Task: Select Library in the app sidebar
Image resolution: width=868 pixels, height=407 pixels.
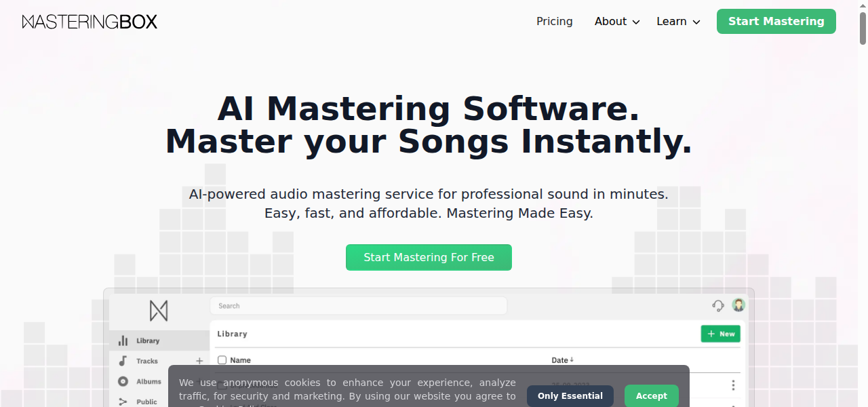Action: [146, 340]
